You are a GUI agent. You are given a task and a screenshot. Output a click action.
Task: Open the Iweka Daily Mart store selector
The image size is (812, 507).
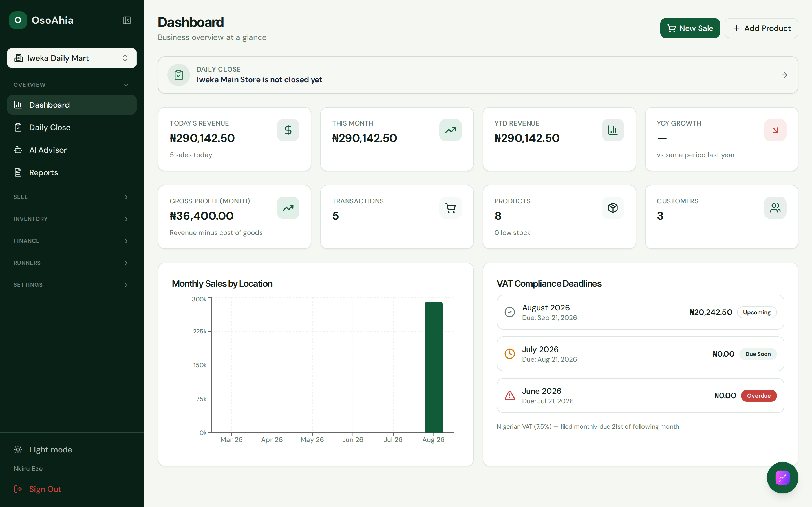(72, 58)
